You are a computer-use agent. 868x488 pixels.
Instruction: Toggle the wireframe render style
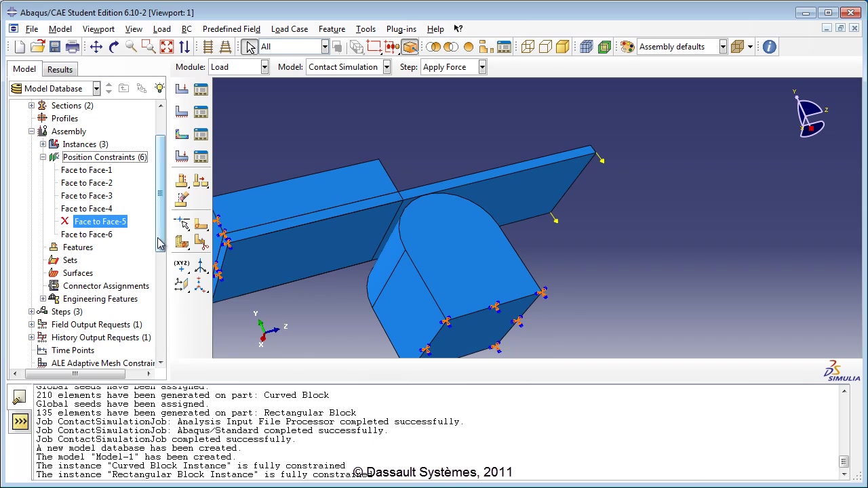pyautogui.click(x=527, y=47)
